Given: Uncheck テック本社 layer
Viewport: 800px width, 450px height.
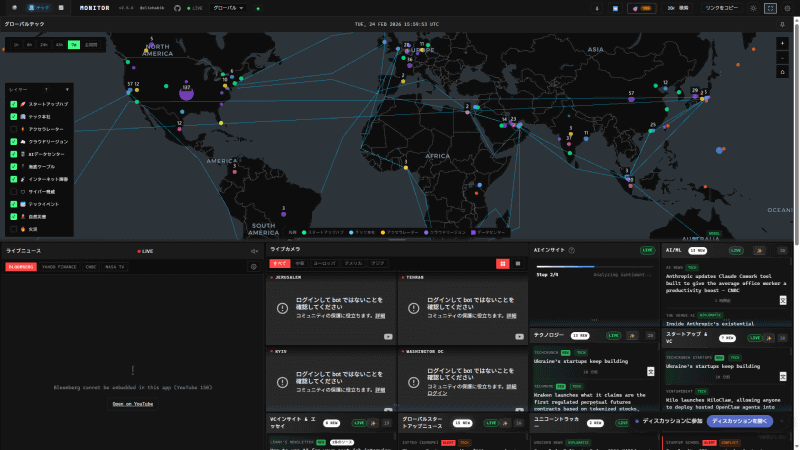Looking at the screenshot, I should tap(14, 117).
